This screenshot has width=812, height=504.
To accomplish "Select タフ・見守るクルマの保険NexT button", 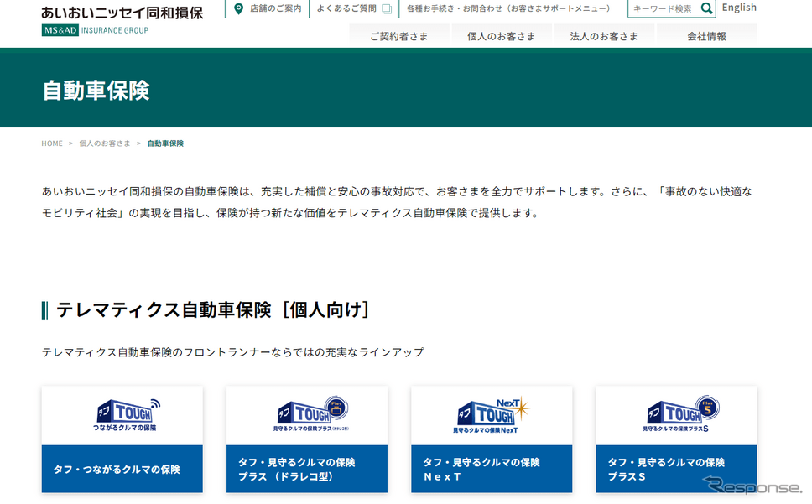I will 492,469.
